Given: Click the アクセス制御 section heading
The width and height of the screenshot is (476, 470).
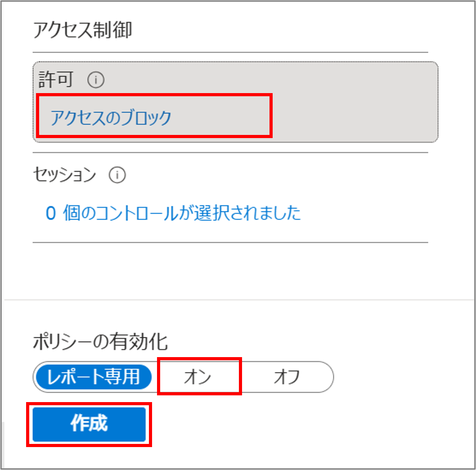Looking at the screenshot, I should coord(82,31).
